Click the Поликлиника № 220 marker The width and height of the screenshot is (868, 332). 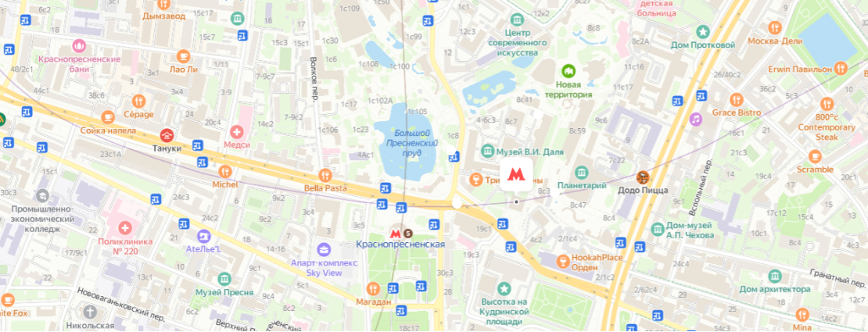(126, 228)
